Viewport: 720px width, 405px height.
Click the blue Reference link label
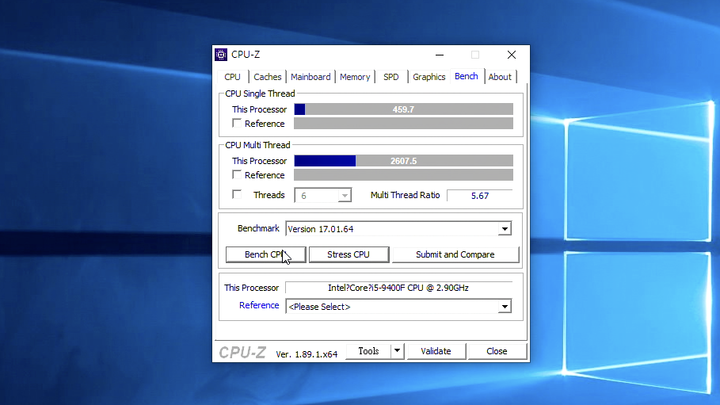[x=259, y=305]
